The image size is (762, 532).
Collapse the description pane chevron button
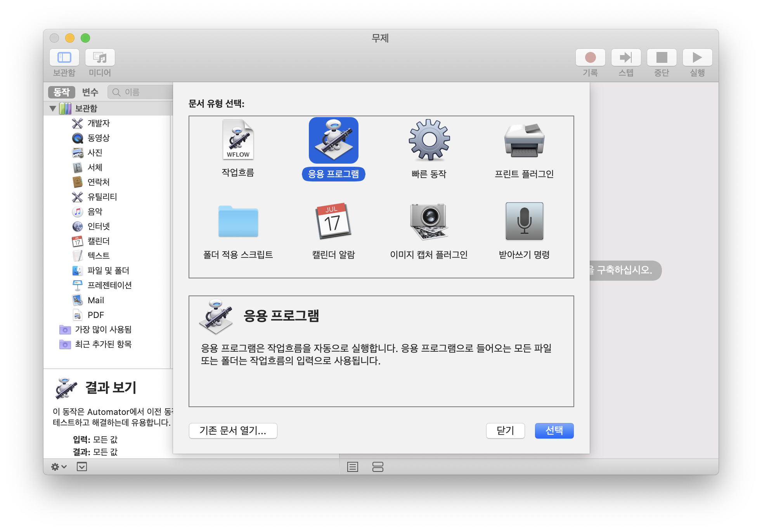(x=82, y=467)
